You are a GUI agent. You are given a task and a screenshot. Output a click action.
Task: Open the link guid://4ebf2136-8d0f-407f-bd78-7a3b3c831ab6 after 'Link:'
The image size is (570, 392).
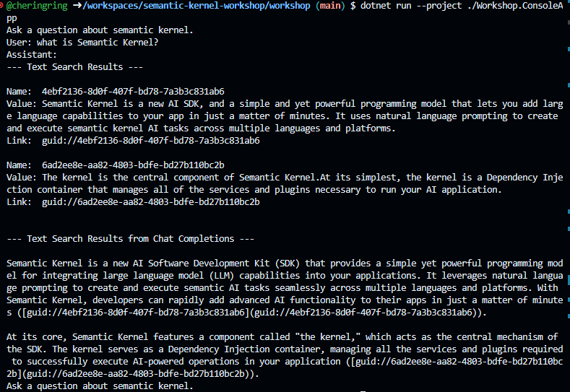pyautogui.click(x=150, y=141)
